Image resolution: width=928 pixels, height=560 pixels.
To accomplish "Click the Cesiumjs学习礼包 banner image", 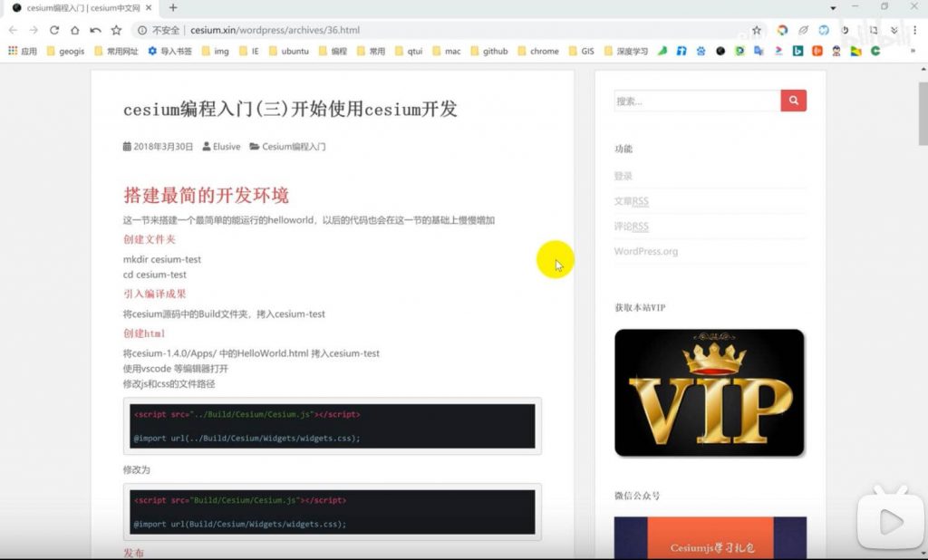I will pyautogui.click(x=710, y=538).
